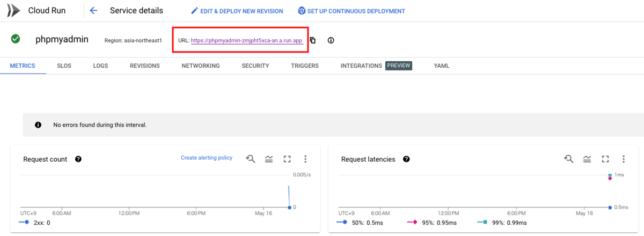This screenshot has width=644, height=236.
Task: Click EDIT & DEPLOY NEW REVISION
Action: point(237,11)
